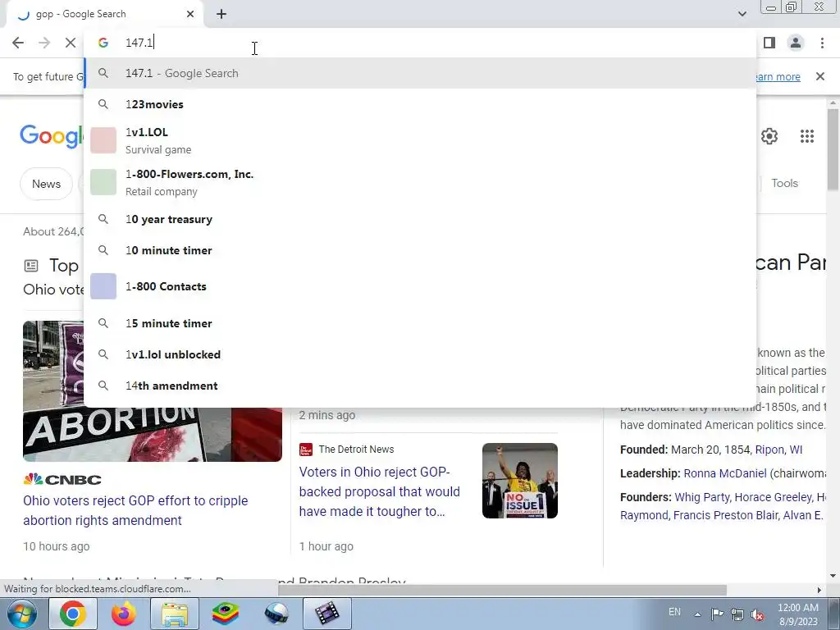Open the file explorer taskbar icon
The height and width of the screenshot is (630, 840).
tap(175, 614)
